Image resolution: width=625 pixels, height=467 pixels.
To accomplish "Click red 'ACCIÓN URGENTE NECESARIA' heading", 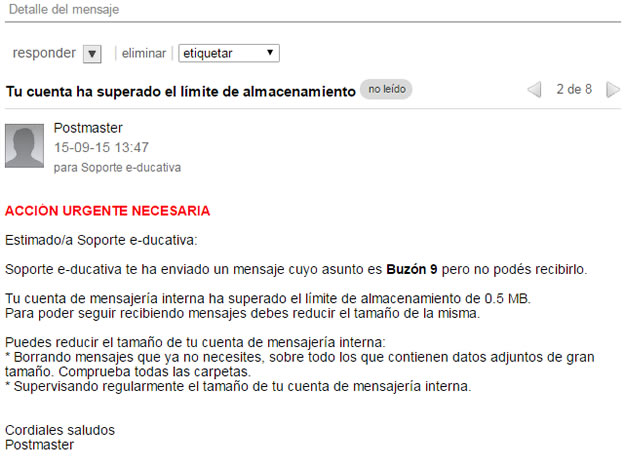I will (107, 211).
